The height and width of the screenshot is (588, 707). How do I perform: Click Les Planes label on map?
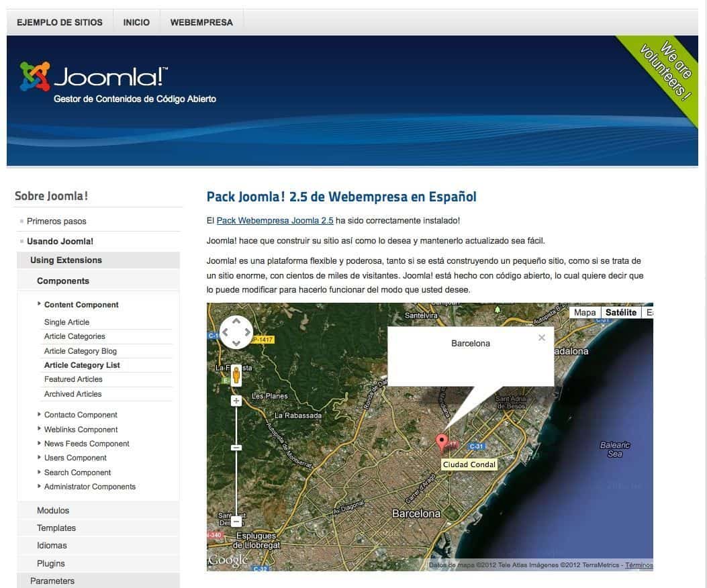point(270,396)
